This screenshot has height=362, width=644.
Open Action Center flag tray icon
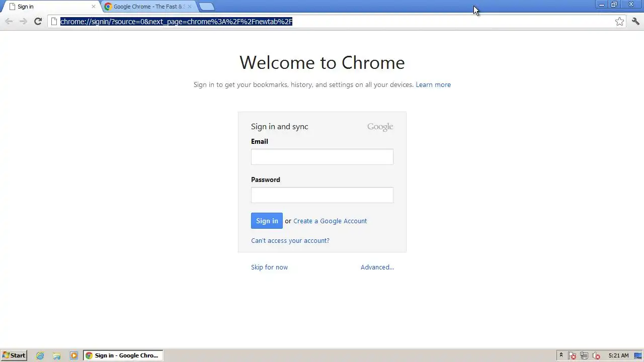[x=572, y=355]
